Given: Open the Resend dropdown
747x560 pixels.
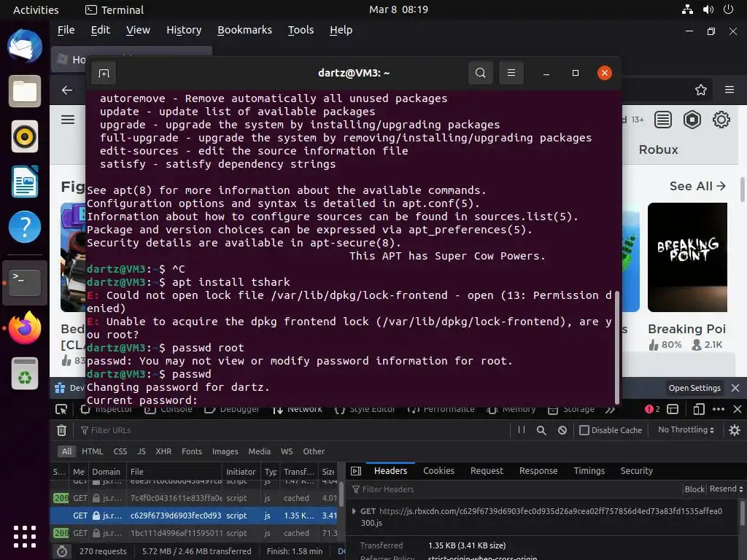Looking at the screenshot, I should point(726,489).
